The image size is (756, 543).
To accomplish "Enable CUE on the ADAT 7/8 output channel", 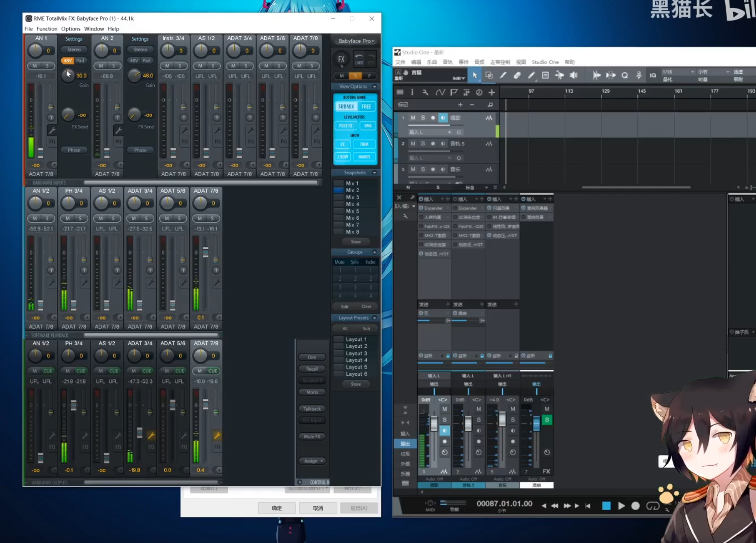I will coord(212,371).
